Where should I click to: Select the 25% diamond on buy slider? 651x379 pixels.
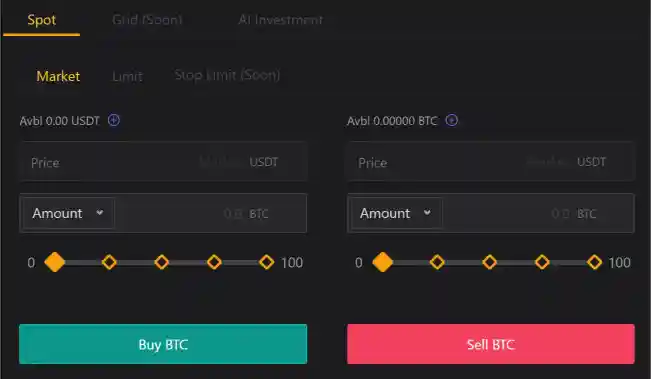pyautogui.click(x=109, y=262)
